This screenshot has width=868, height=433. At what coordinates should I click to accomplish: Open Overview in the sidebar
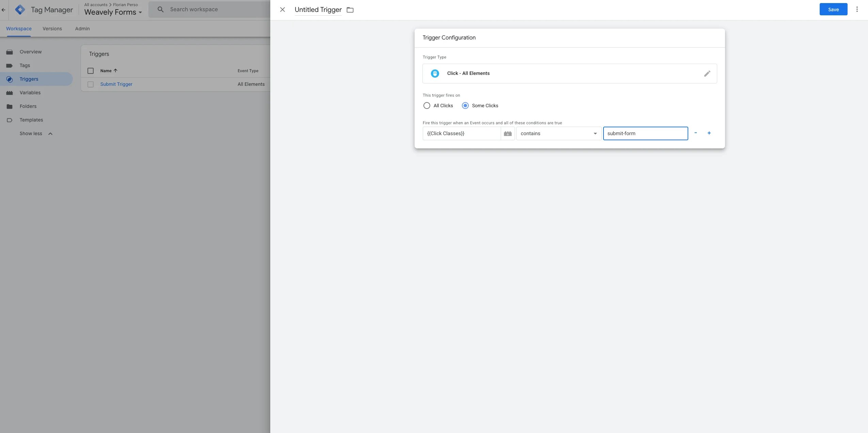pos(31,52)
